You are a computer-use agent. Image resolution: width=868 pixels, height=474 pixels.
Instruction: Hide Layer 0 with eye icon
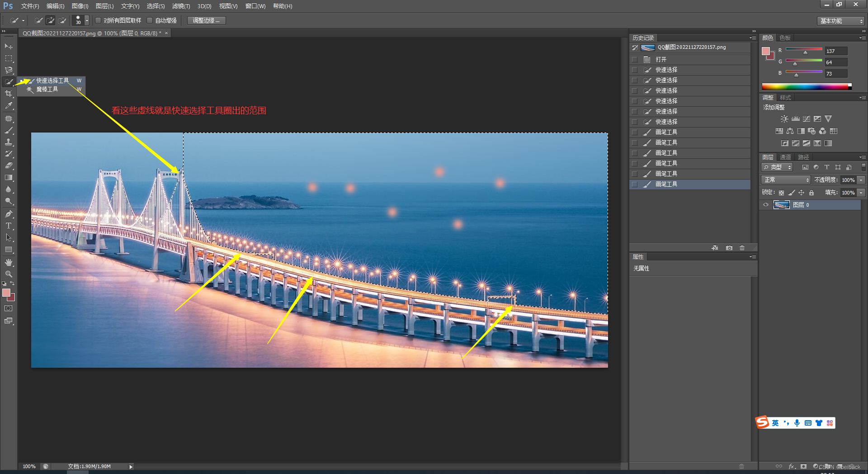tap(766, 205)
